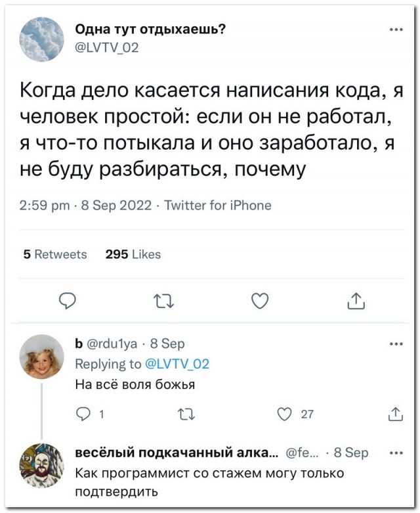Like the main tweet with the heart icon
This screenshot has width=420, height=513.
click(x=261, y=301)
